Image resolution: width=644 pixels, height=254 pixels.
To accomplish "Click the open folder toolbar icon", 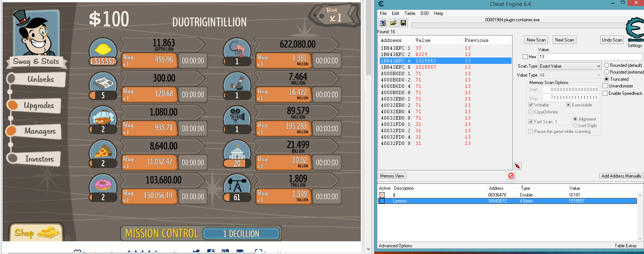I will coord(393,23).
